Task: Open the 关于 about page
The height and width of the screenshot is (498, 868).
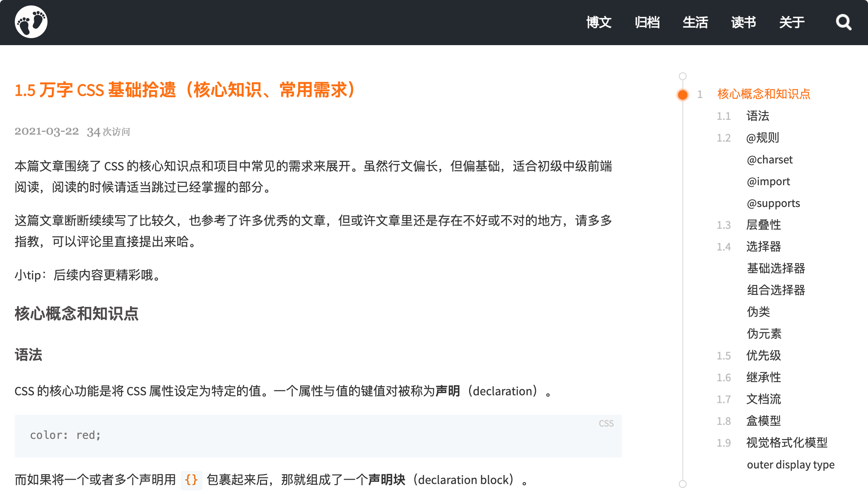Action: 792,22
